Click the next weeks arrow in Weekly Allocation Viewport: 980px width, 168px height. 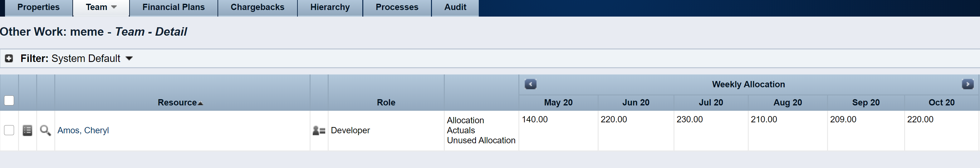pyautogui.click(x=968, y=84)
